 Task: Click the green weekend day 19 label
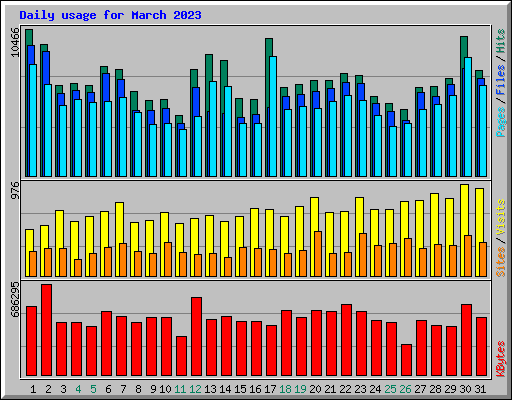(300, 389)
